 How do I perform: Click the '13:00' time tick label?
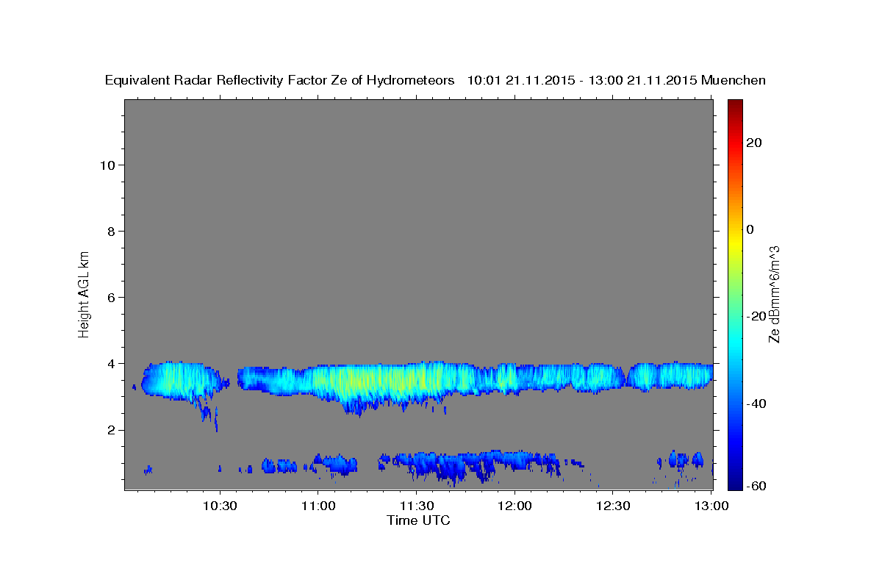tap(711, 506)
